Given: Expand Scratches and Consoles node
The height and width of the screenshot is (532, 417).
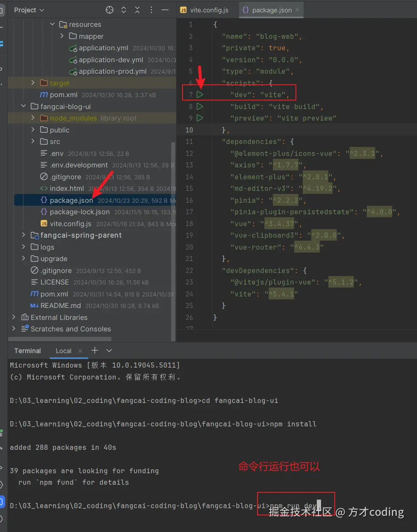Looking at the screenshot, I should (x=14, y=329).
